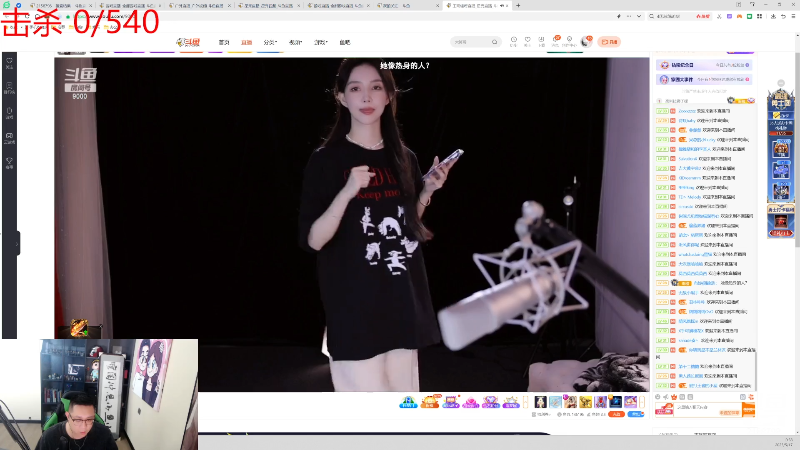Click the purple diamond gift icon
The width and height of the screenshot is (800, 450).
tap(490, 402)
